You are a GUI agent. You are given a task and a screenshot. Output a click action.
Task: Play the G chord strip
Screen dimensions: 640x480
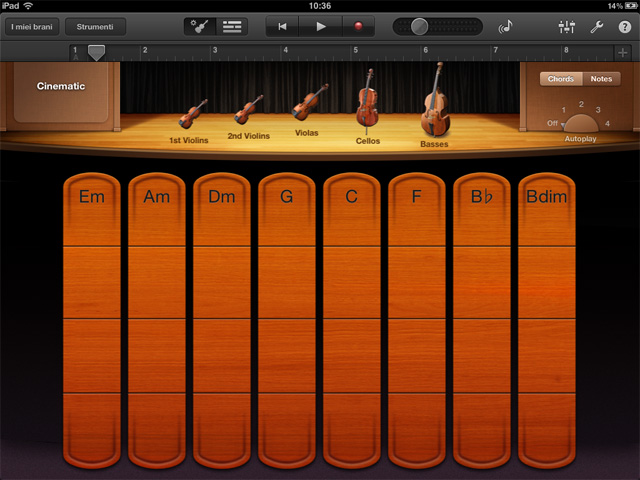click(287, 320)
